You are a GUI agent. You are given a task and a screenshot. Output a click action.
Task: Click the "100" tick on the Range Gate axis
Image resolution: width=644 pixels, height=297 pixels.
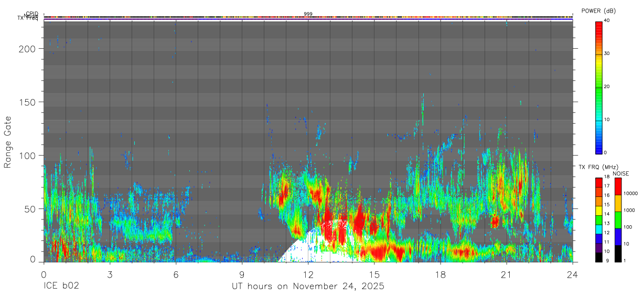click(28, 156)
